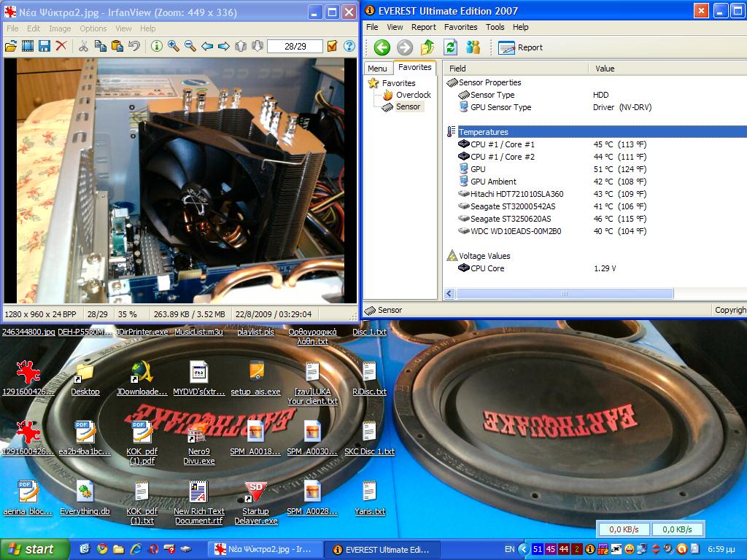Open the Tools menu in EVEREST
This screenshot has height=560, width=747.
tap(495, 27)
